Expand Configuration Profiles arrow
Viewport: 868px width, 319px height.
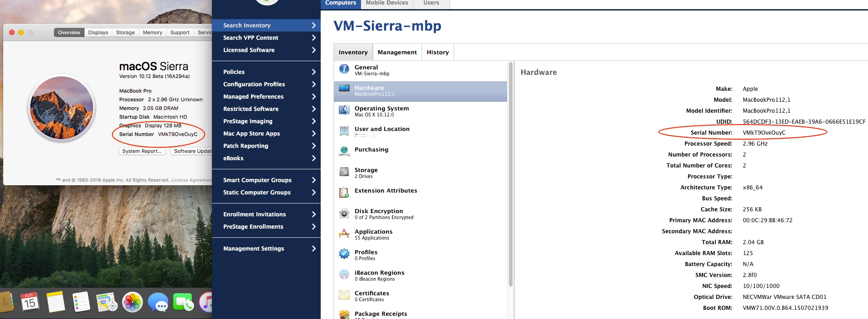click(313, 84)
